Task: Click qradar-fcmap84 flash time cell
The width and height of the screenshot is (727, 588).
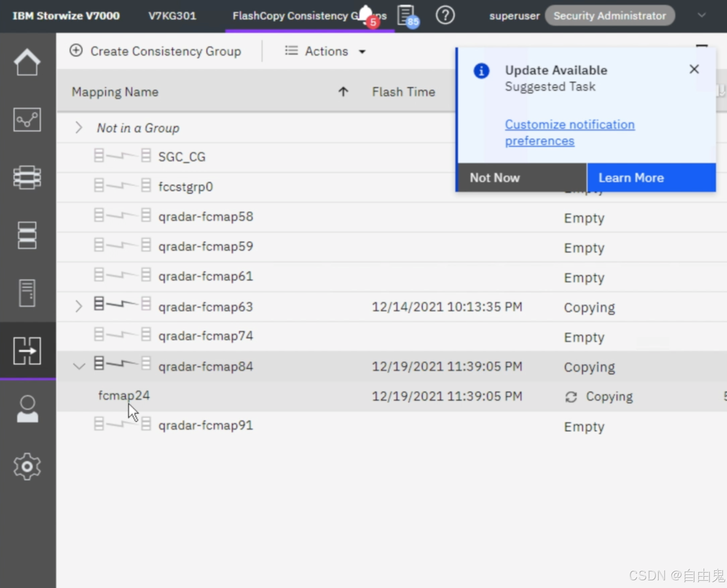Action: coord(447,366)
